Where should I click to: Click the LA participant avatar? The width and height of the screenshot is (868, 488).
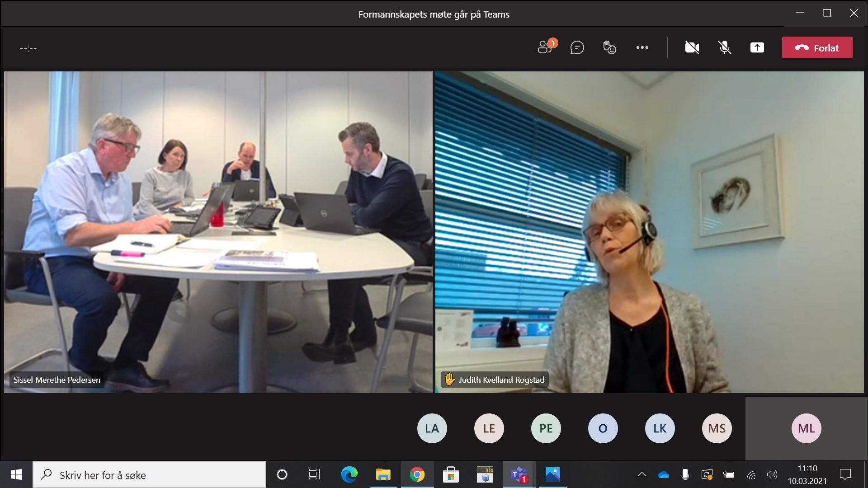[x=432, y=428]
